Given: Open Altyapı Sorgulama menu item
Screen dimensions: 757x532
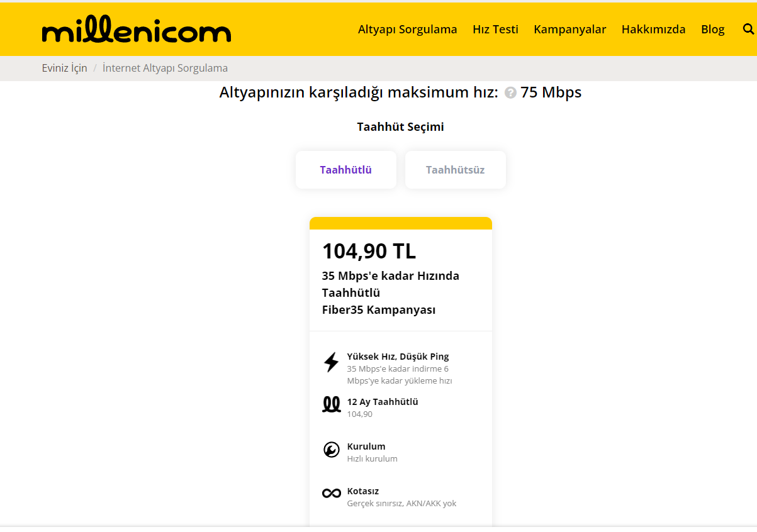Looking at the screenshot, I should coord(407,30).
